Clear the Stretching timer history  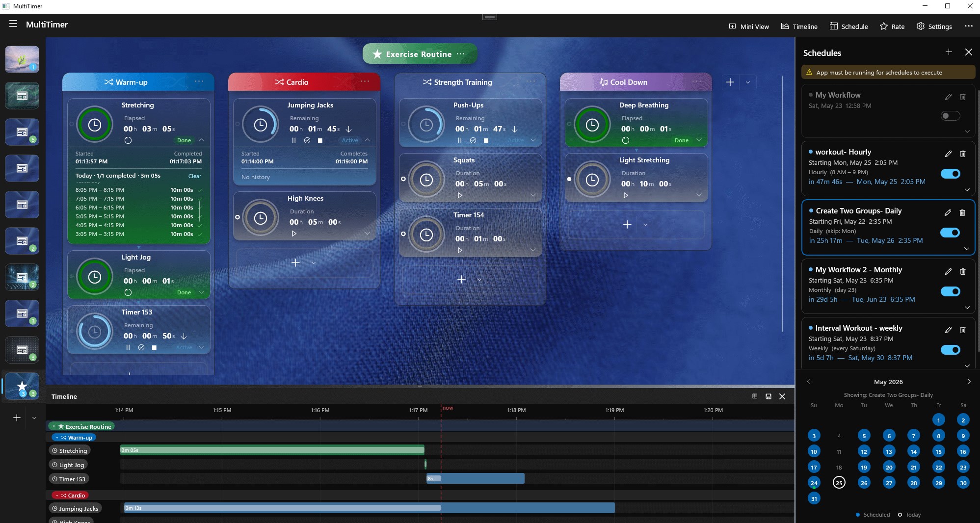coord(195,176)
